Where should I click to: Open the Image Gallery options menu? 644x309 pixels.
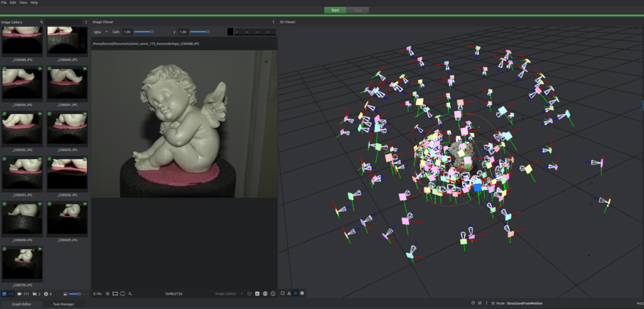[86, 22]
